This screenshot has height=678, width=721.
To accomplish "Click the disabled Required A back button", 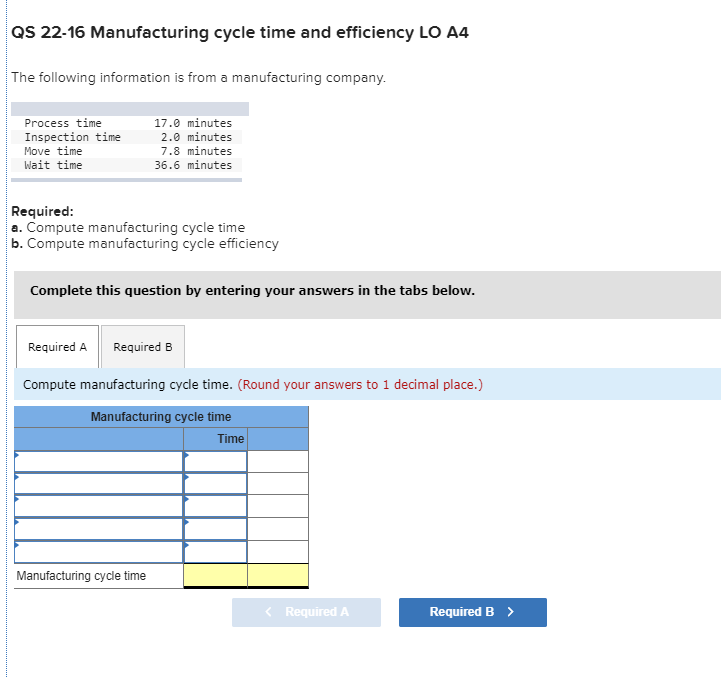I will [306, 612].
